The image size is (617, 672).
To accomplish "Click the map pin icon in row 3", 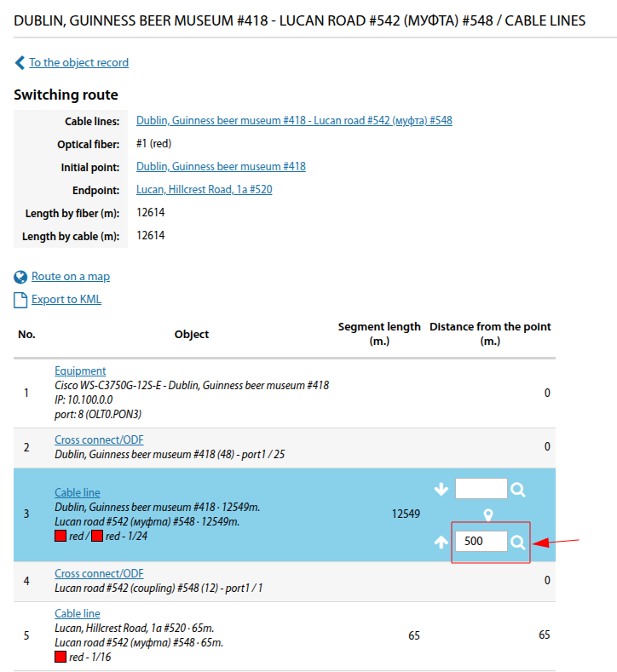I will pyautogui.click(x=488, y=515).
